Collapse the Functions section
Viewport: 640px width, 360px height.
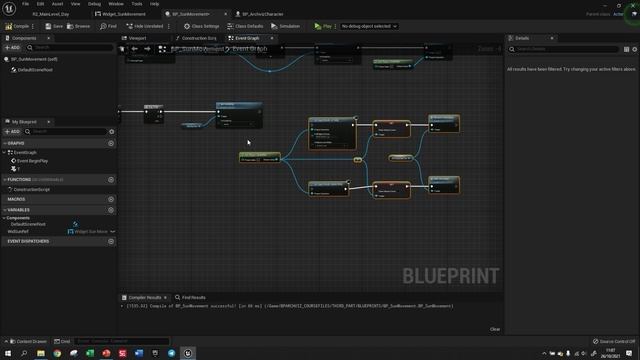(5, 180)
